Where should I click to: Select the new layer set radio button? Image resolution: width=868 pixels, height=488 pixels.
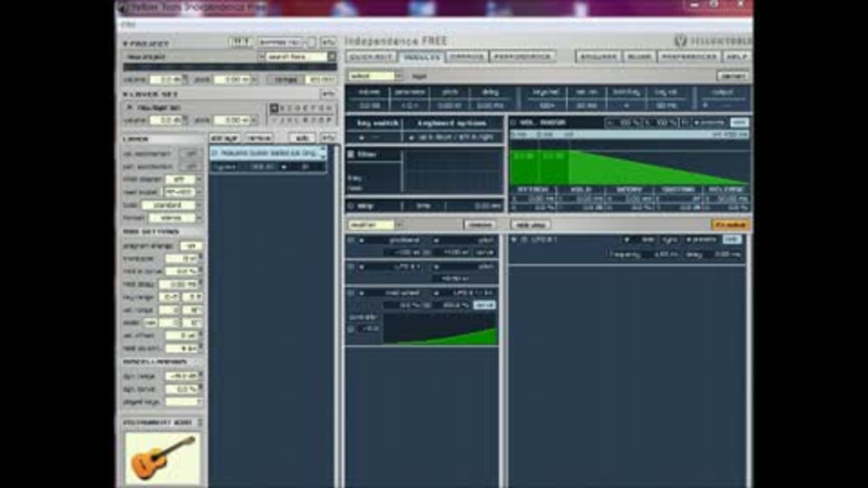(129, 108)
